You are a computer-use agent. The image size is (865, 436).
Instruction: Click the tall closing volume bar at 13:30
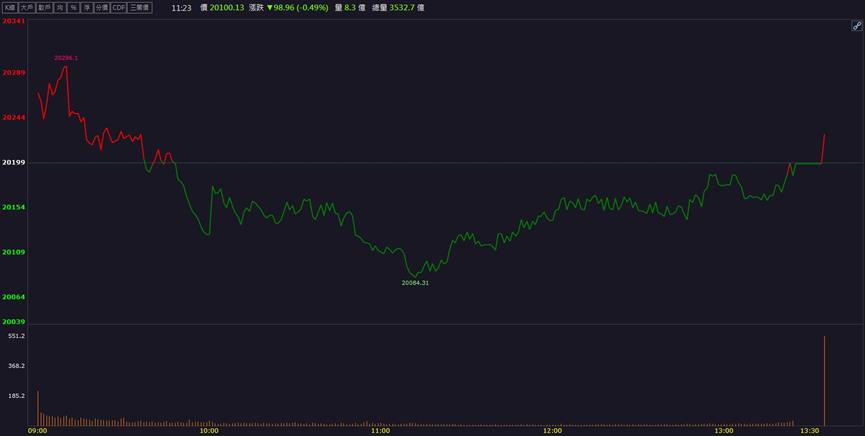[x=824, y=381]
